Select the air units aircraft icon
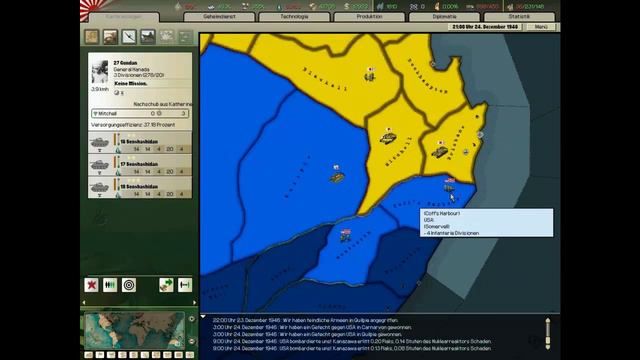 pyautogui.click(x=129, y=37)
